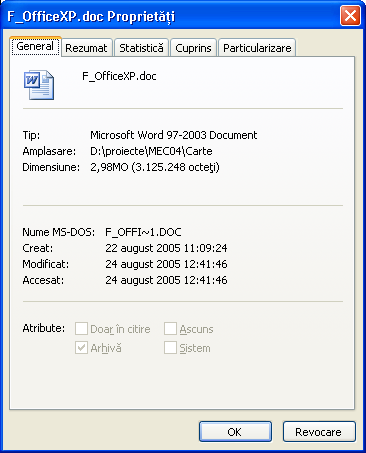
Task: Click the file size value 2,98MO
Action: pos(109,167)
